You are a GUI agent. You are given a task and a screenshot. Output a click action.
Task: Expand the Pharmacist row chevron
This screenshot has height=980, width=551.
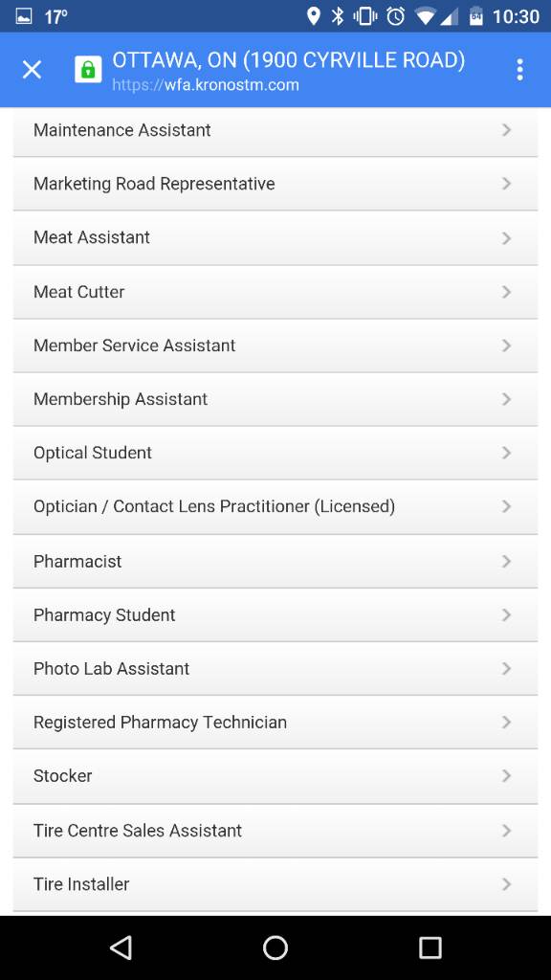tap(507, 561)
